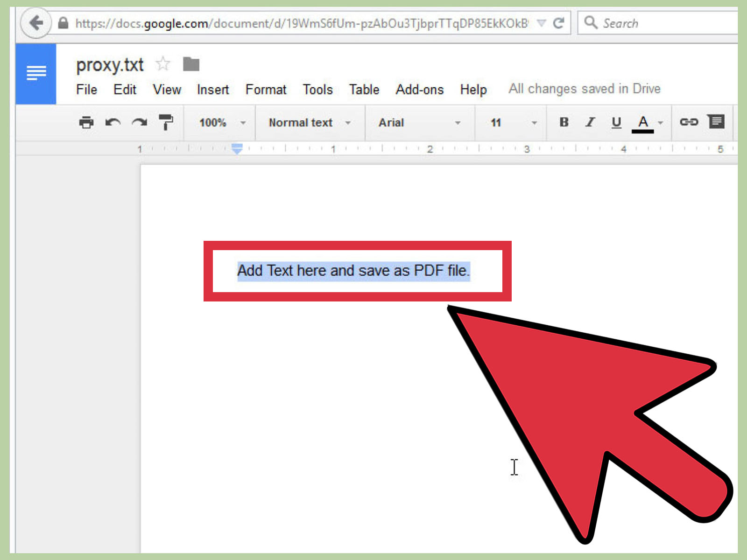Open the Add-ons menu
Viewport: 747px width, 560px height.
[420, 89]
